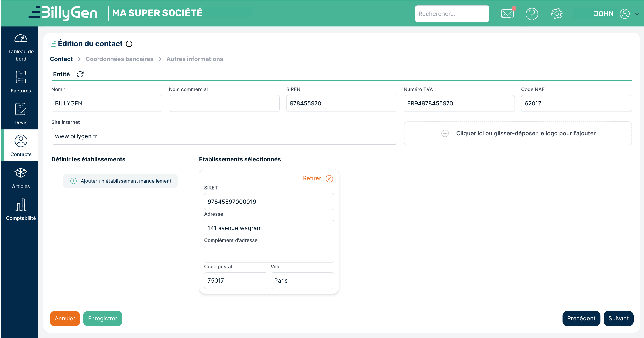This screenshot has height=338, width=644.
Task: Click Ajouter un établissement manuellement
Action: (x=120, y=181)
